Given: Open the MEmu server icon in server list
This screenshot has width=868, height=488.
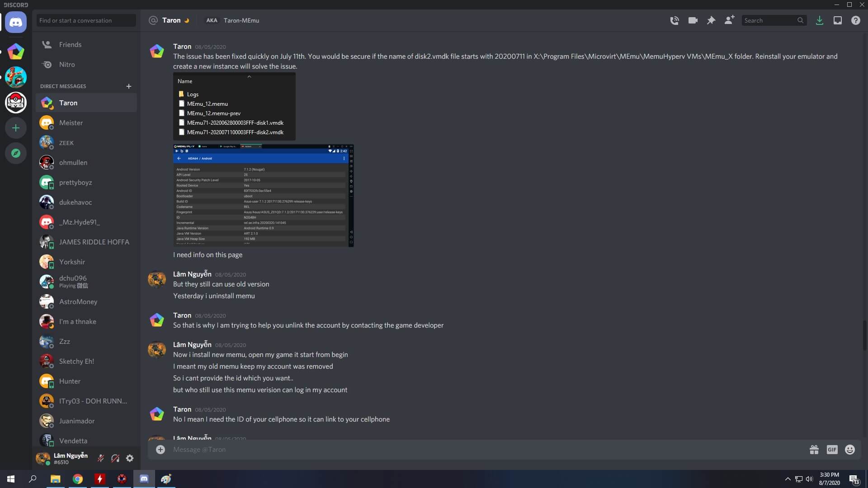Looking at the screenshot, I should coord(16,52).
